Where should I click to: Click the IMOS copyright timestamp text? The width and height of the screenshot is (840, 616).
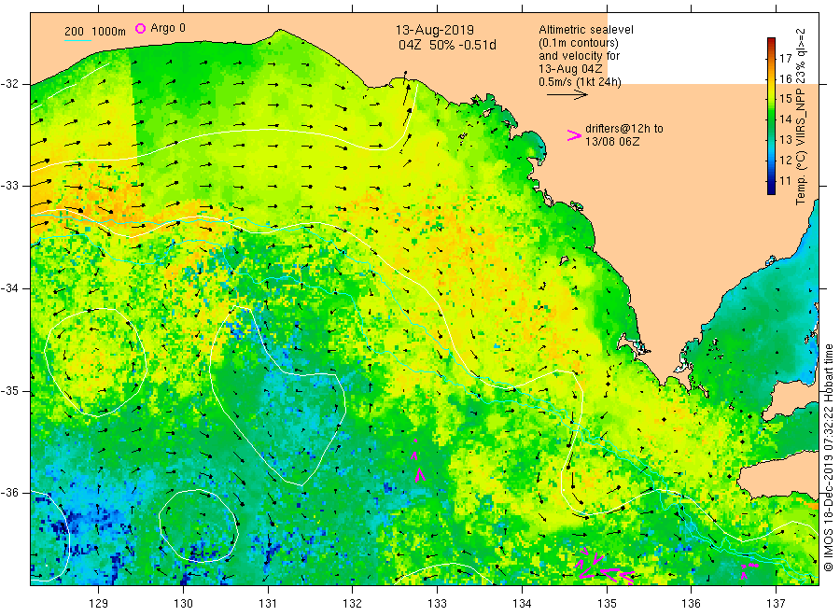828,457
